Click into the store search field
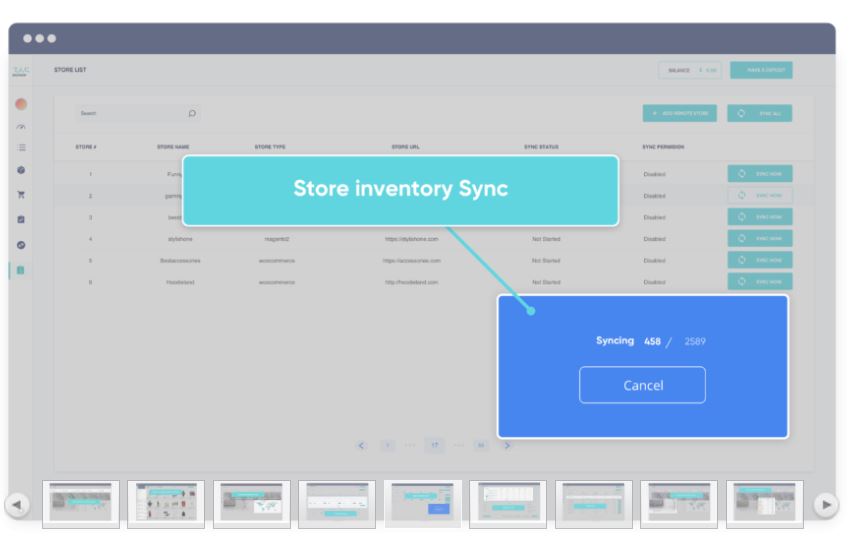The height and width of the screenshot is (543, 861). click(x=130, y=113)
